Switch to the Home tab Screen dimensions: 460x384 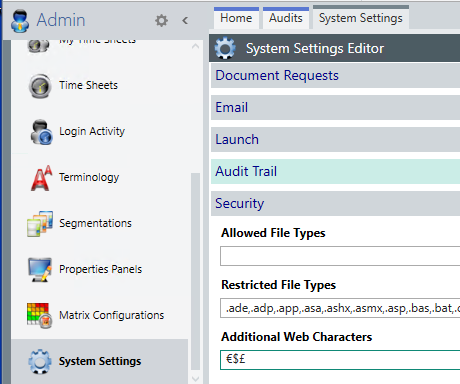coord(236,18)
